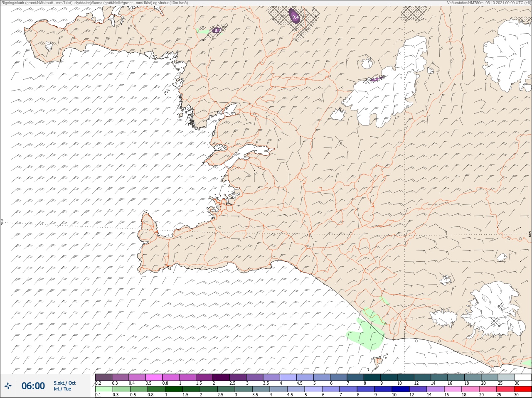The width and height of the screenshot is (532, 398).
Task: Click the purple 0.4 precipitation label on map
Action: pos(295,17)
